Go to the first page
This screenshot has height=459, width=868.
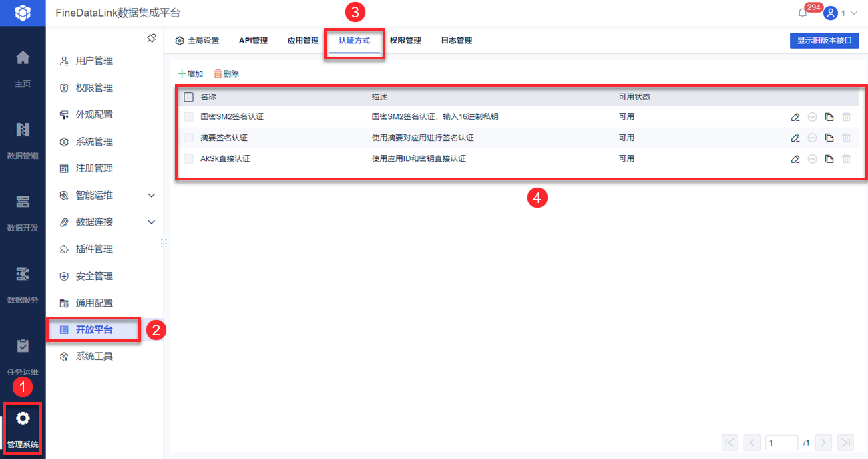coord(730,442)
